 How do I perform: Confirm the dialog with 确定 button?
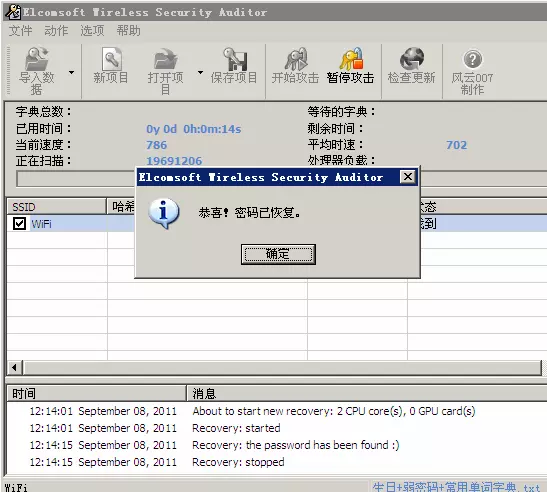278,254
